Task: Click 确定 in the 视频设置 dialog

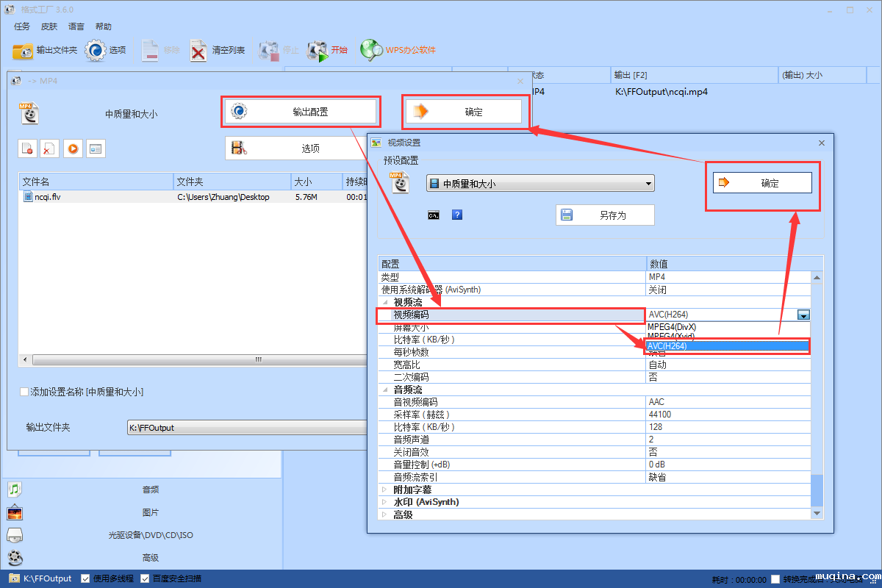Action: point(762,183)
